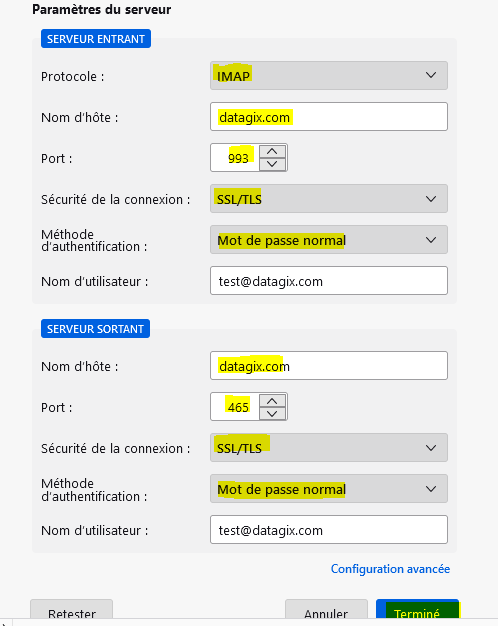498x626 pixels.
Task: Increase the outgoing server port value
Action: 272,401
